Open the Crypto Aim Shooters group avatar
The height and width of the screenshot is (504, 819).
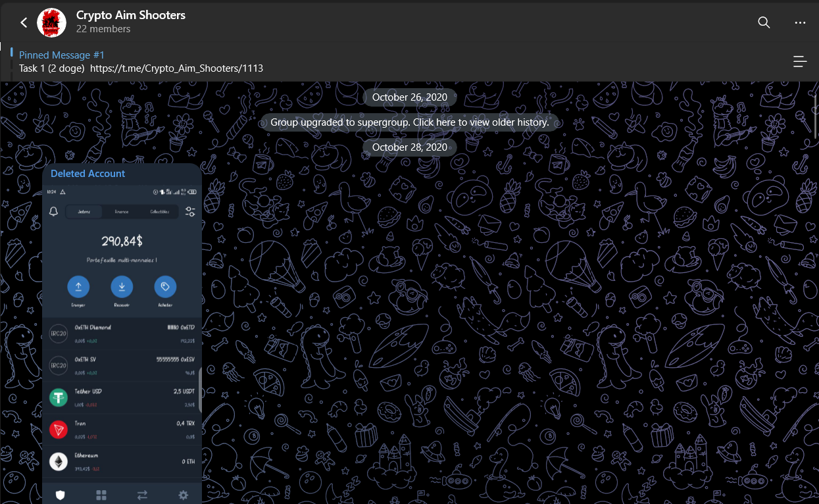tap(51, 22)
